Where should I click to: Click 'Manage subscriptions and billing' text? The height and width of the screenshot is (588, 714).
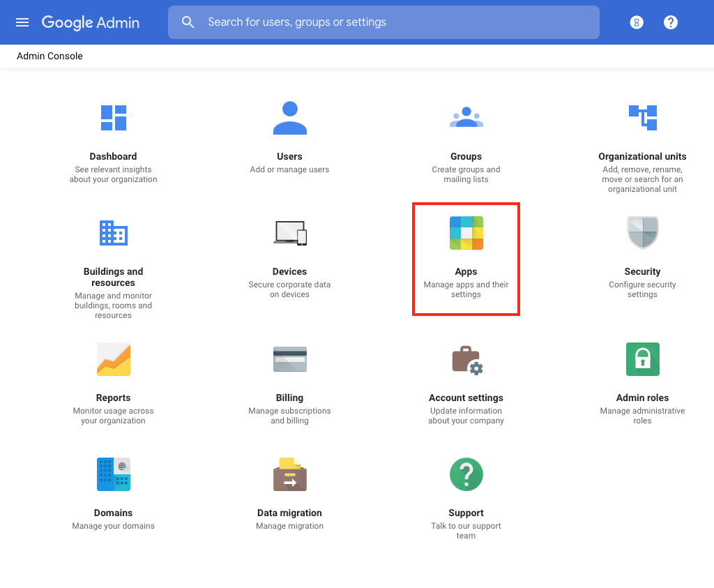tap(289, 416)
